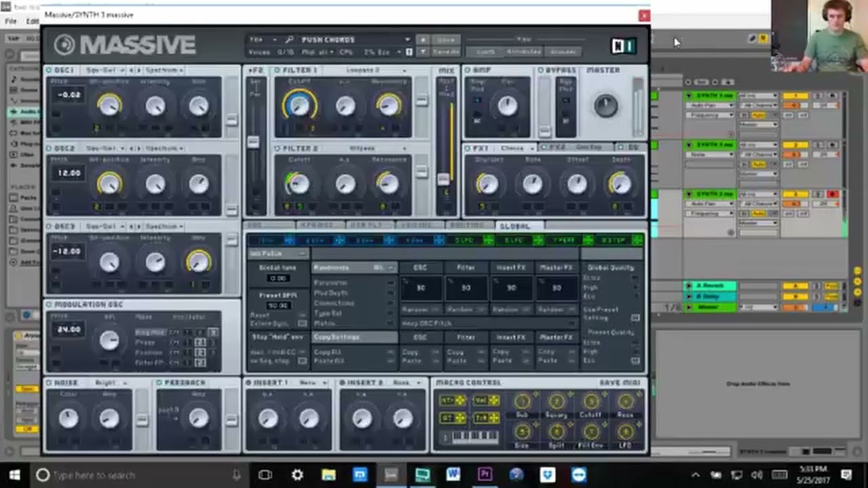Viewport: 868px width, 488px height.
Task: Click the first blue envelope cross handle
Action: coord(289,240)
